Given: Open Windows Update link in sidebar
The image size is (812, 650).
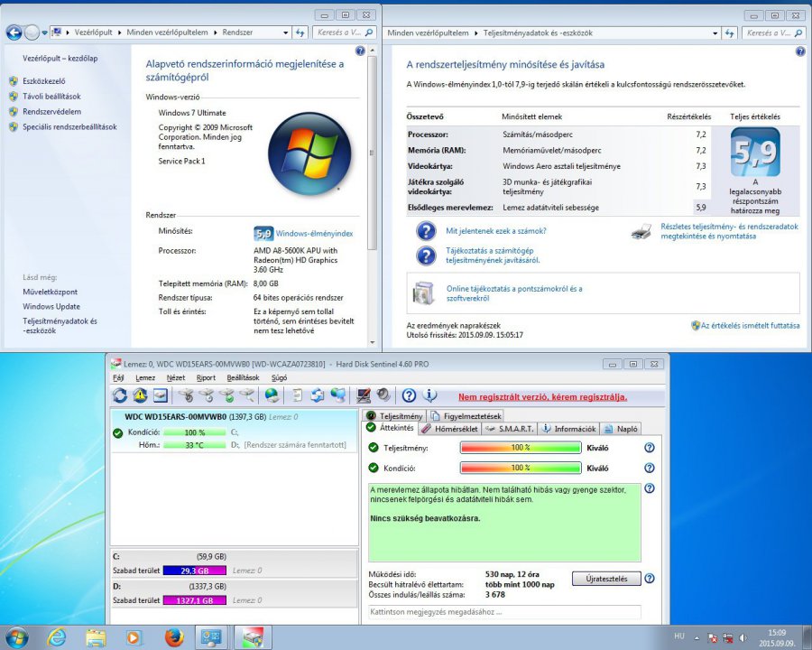Looking at the screenshot, I should tap(51, 306).
